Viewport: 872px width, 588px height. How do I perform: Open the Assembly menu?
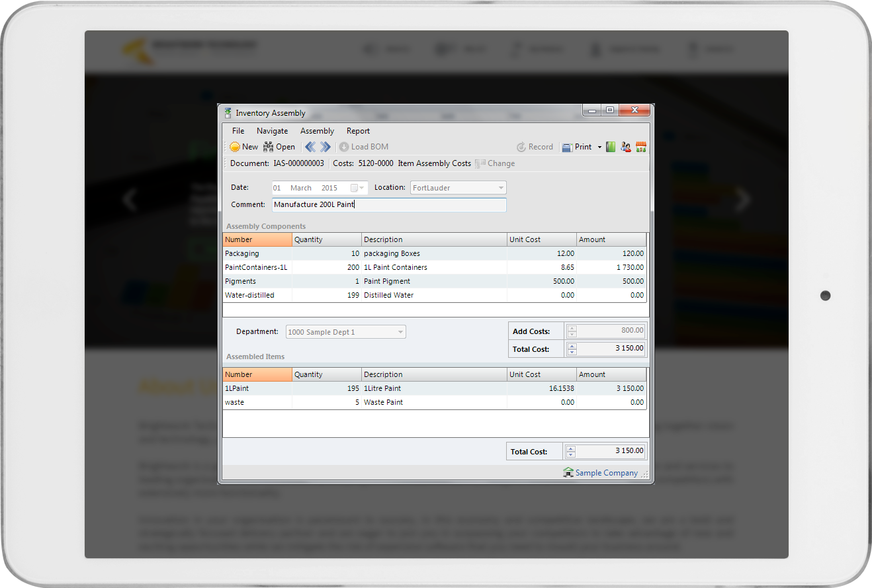pos(317,131)
